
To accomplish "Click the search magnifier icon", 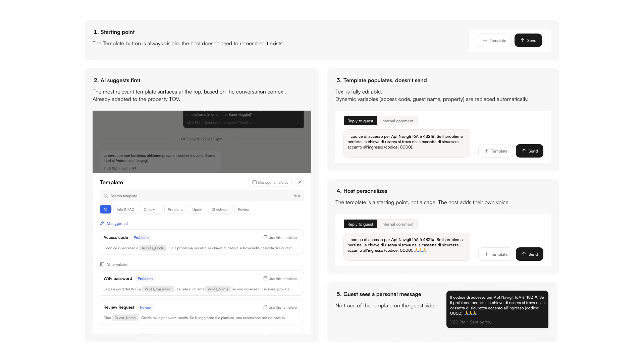I will point(106,196).
